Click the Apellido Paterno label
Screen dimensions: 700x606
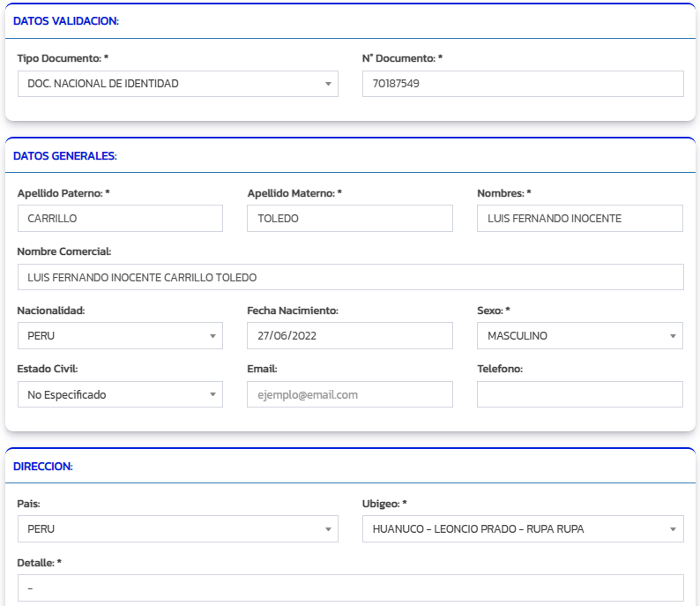coord(63,193)
